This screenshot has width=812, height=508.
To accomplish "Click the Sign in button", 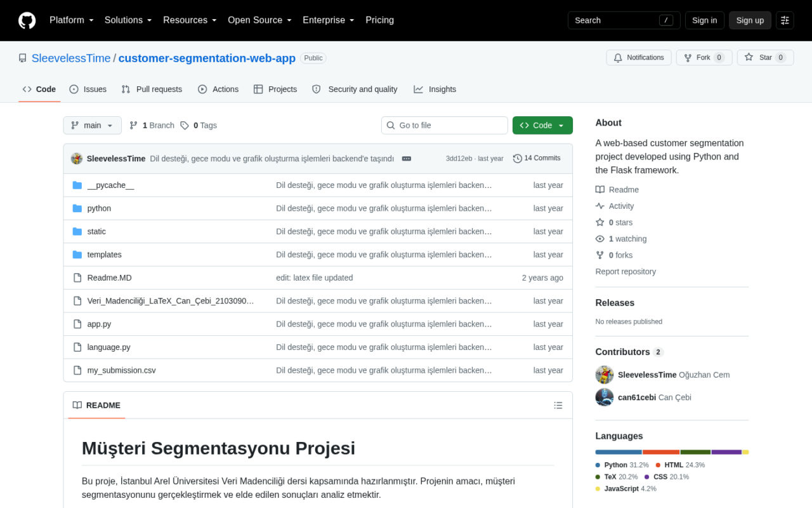I will pyautogui.click(x=704, y=20).
